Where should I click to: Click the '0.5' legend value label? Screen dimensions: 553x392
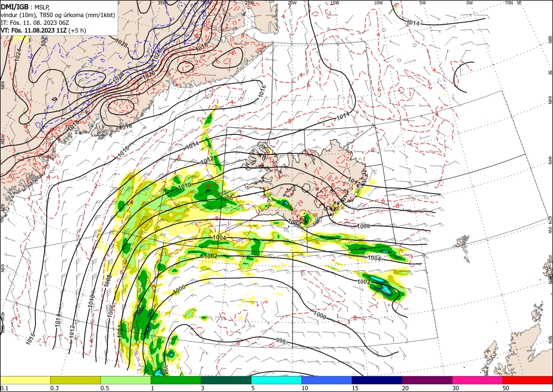pos(105,388)
